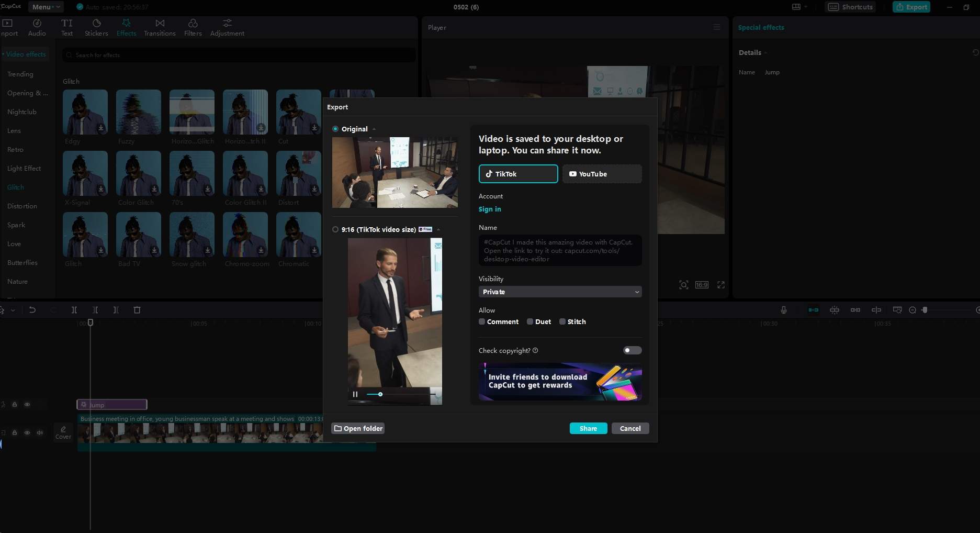
Task: Select the Stickers tool icon
Action: coord(96,23)
